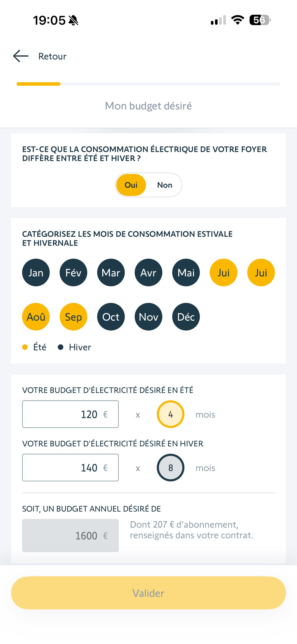Viewport: 297px width, 644px height.
Task: Tap the back arrow icon
Action: tap(21, 56)
